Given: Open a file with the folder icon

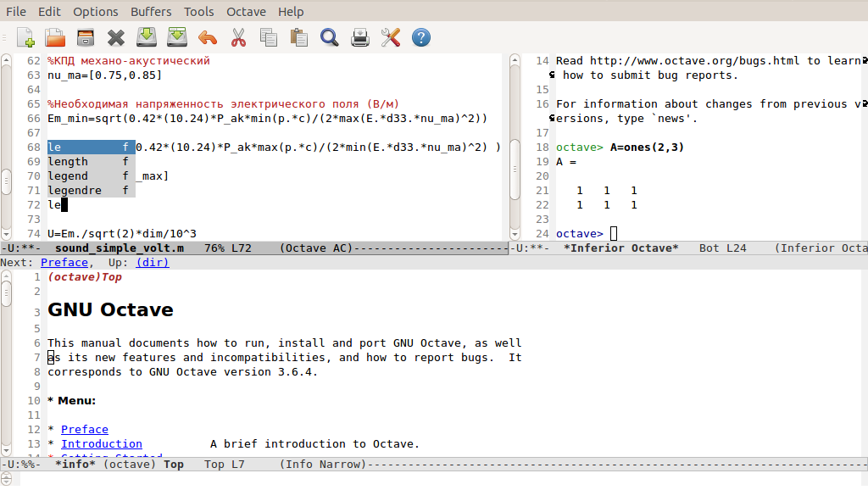Looking at the screenshot, I should point(55,37).
